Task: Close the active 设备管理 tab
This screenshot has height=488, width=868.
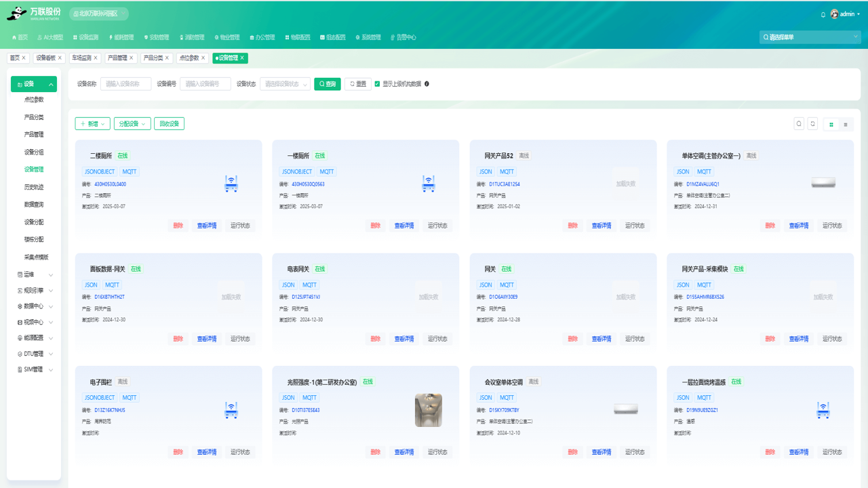Action: click(242, 58)
